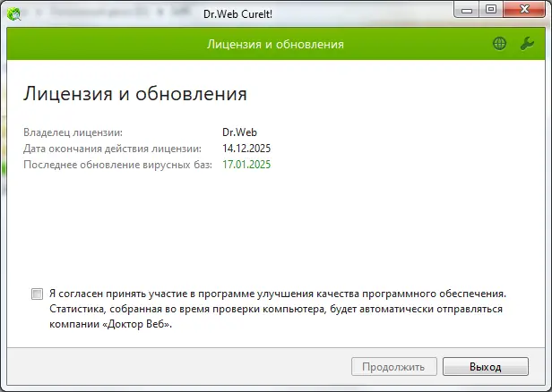Select the virus database date 17.01.2025

point(246,165)
